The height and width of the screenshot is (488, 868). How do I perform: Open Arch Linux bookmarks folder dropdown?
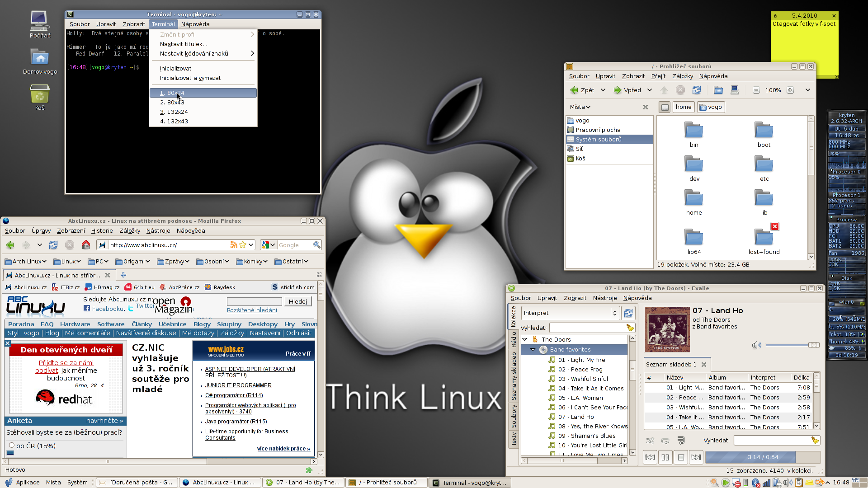[x=25, y=261]
